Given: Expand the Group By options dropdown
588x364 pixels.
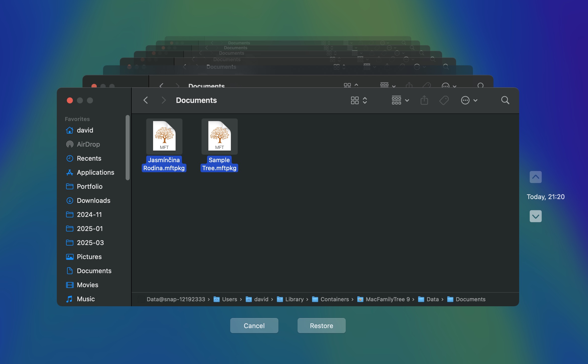Looking at the screenshot, I should (400, 100).
